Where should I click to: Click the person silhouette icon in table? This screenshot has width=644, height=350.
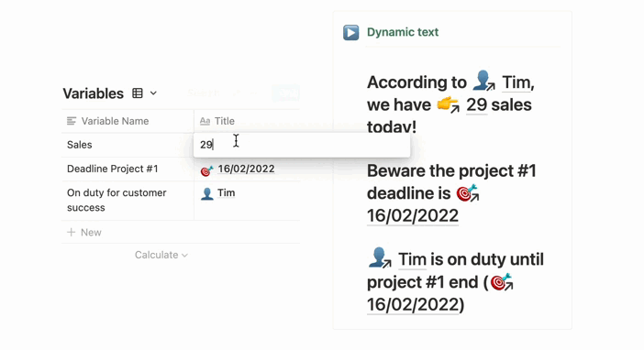point(207,193)
